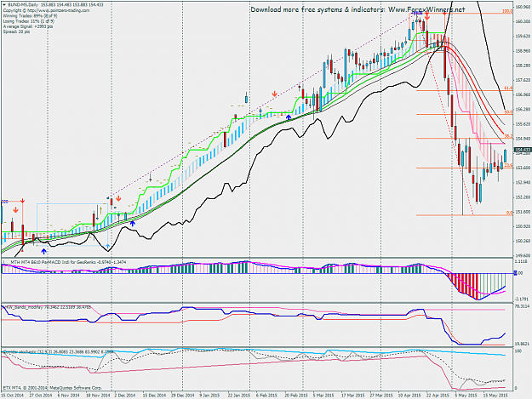Select the Fibonacci 38.2 level label

click(x=508, y=136)
